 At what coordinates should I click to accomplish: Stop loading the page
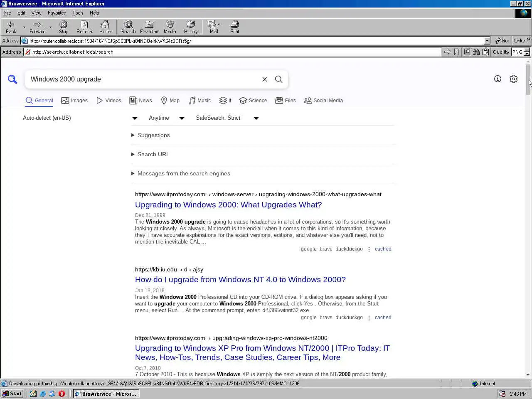(64, 27)
